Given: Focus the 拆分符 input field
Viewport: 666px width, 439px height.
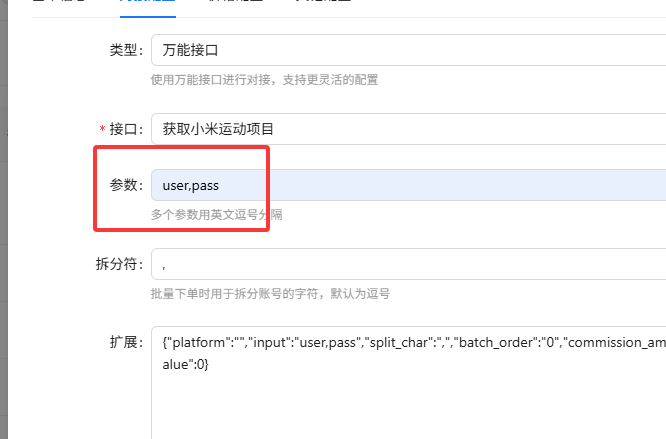Looking at the screenshot, I should tap(400, 264).
